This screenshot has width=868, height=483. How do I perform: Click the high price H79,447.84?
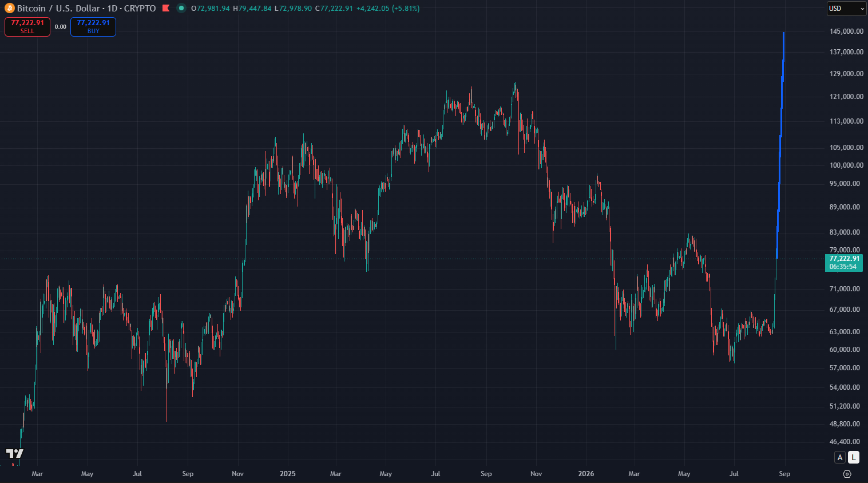252,9
